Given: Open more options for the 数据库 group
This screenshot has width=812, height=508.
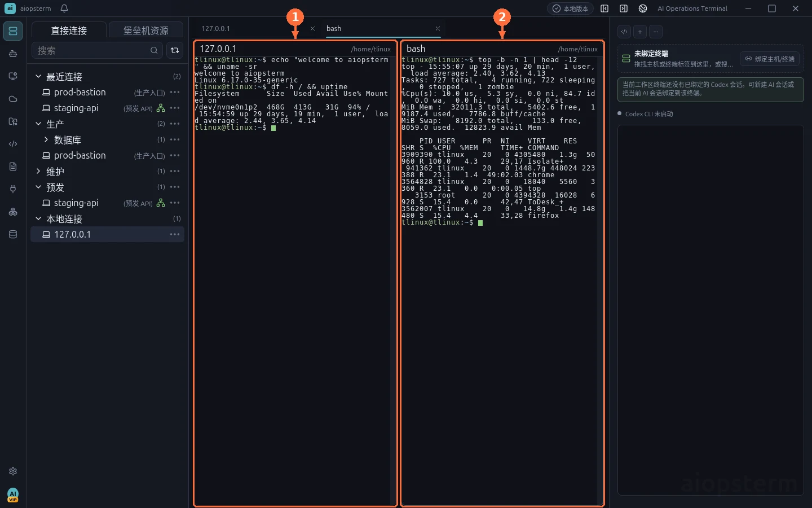Looking at the screenshot, I should point(175,139).
